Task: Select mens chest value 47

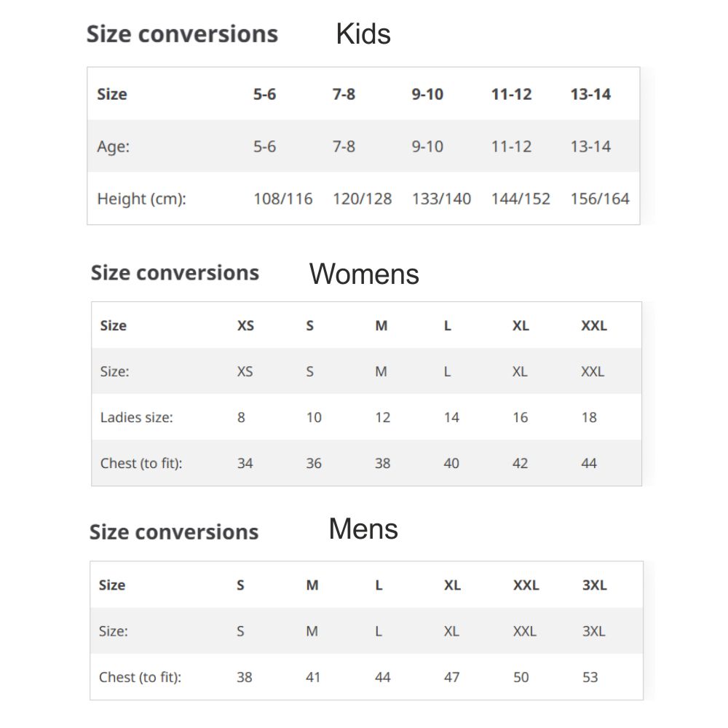Action: click(451, 677)
